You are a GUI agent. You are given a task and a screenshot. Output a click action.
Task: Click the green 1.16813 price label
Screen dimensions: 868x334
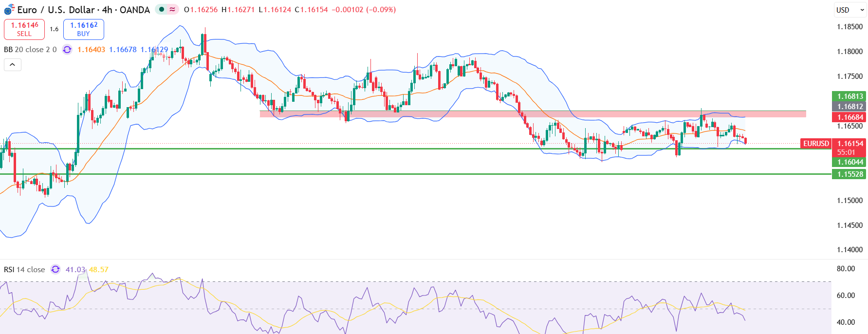849,96
